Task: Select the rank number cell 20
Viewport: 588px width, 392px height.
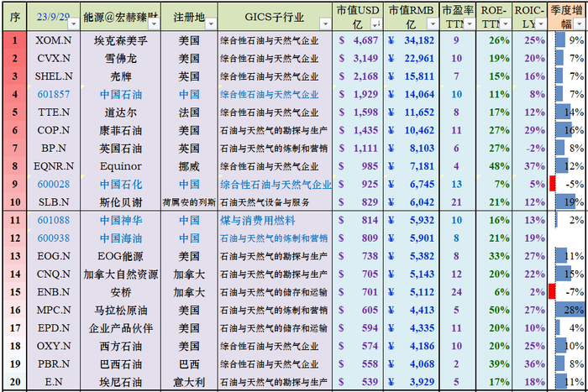Action: tap(15, 382)
